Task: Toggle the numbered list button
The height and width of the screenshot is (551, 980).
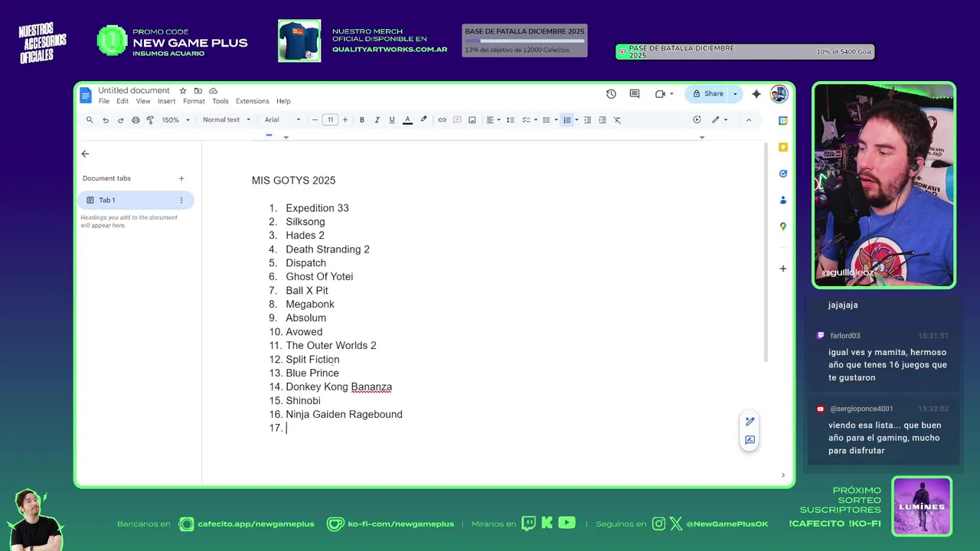Action: click(567, 120)
